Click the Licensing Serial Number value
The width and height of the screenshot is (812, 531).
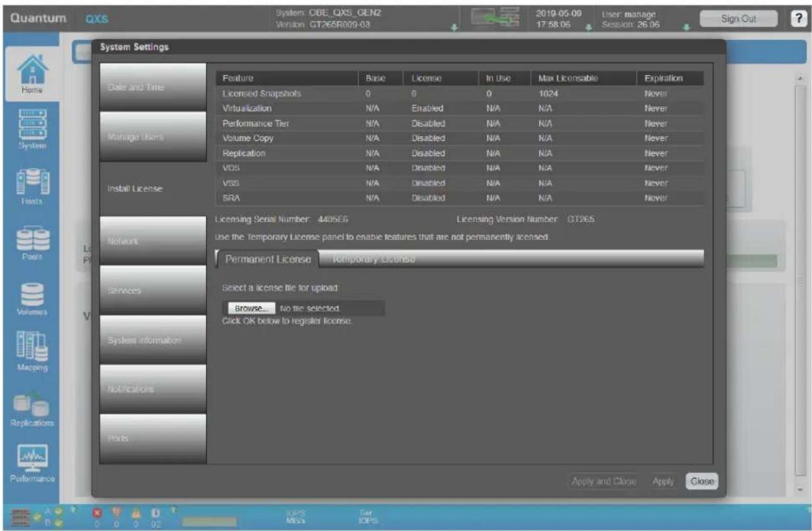333,219
